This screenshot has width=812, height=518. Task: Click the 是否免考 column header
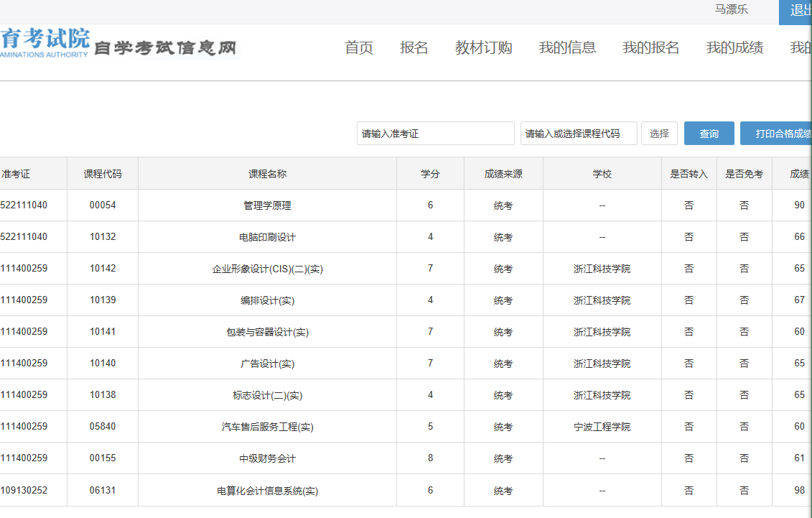[x=744, y=174]
